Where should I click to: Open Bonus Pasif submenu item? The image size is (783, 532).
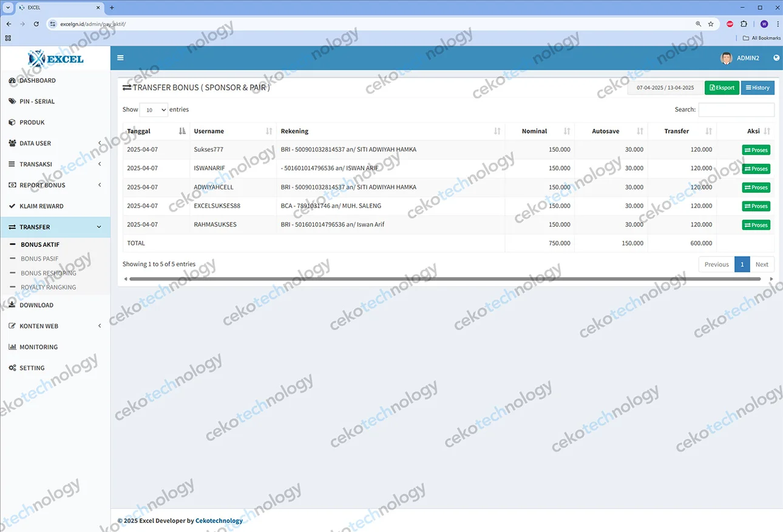pos(39,259)
